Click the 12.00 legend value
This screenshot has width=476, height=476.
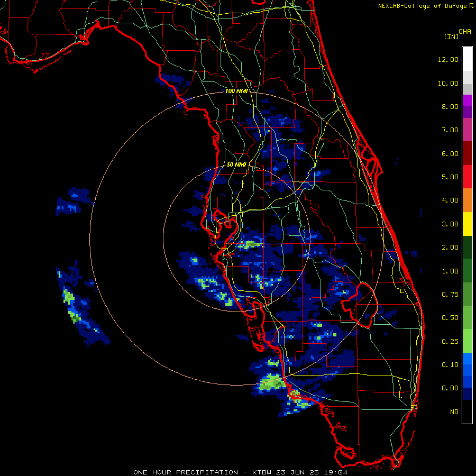(448, 59)
